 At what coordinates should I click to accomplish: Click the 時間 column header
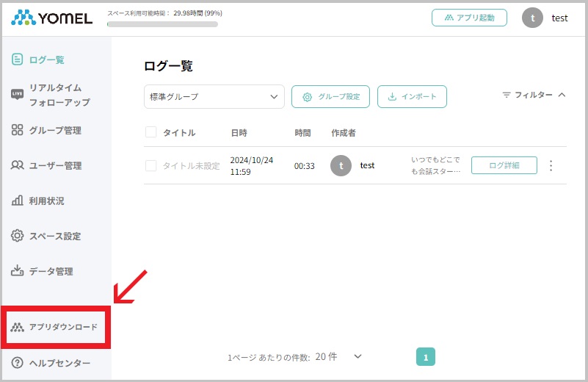pyautogui.click(x=302, y=133)
